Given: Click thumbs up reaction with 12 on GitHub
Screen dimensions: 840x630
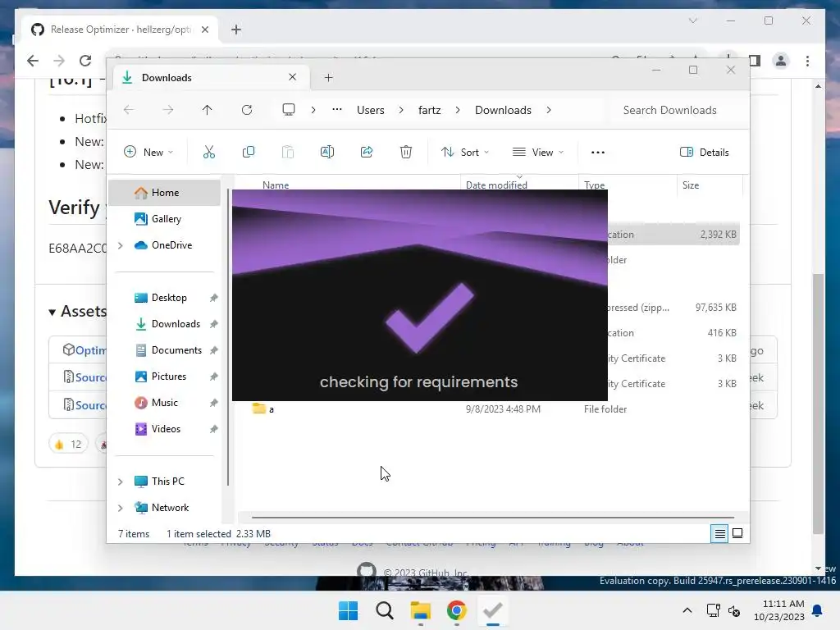Looking at the screenshot, I should click(68, 444).
